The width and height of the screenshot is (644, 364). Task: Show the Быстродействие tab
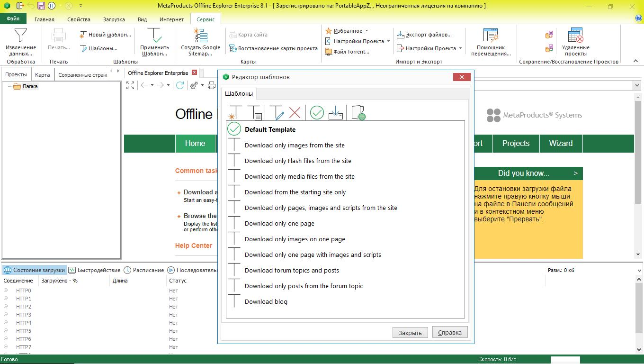point(94,270)
